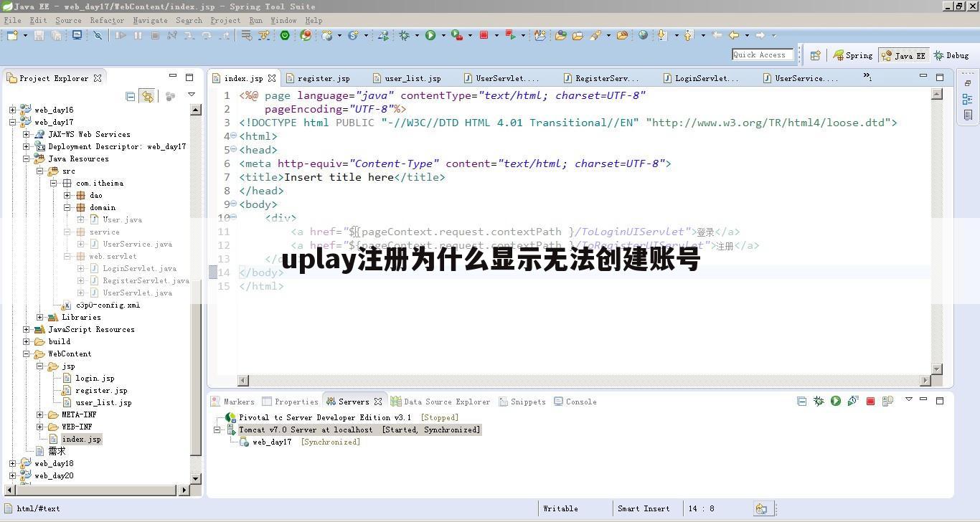980x522 pixels.
Task: Click the Open Task toolbar icon
Action: [x=578, y=35]
